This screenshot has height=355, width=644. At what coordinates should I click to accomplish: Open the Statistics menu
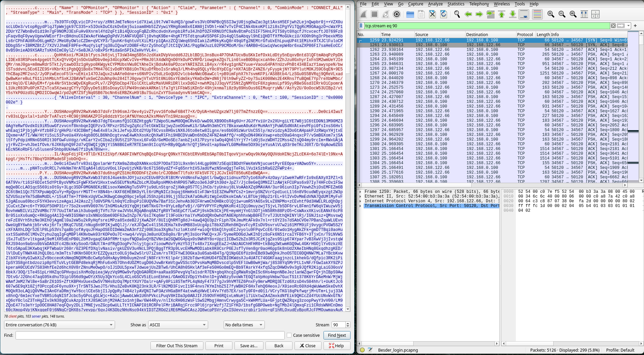click(456, 4)
